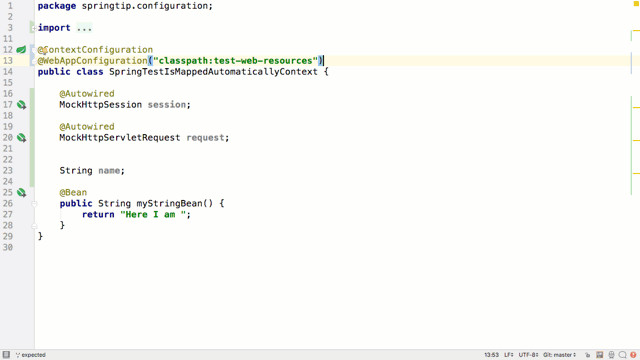Image resolution: width=640 pixels, height=360 pixels.
Task: Open the LF line separator selector
Action: coord(509,355)
